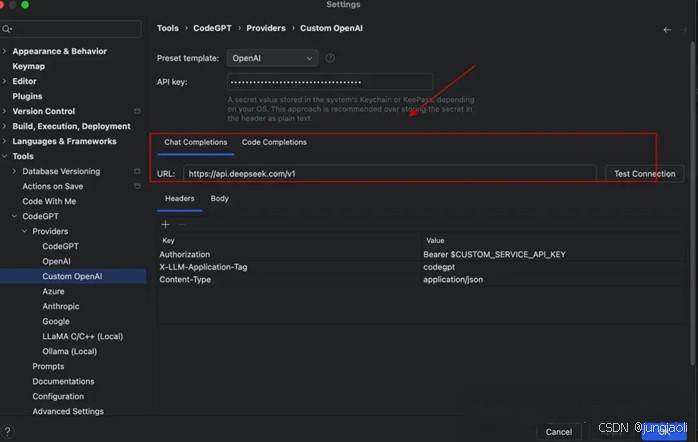The width and height of the screenshot is (698, 442).
Task: Collapse the CodeGPT tree node
Action: click(14, 216)
